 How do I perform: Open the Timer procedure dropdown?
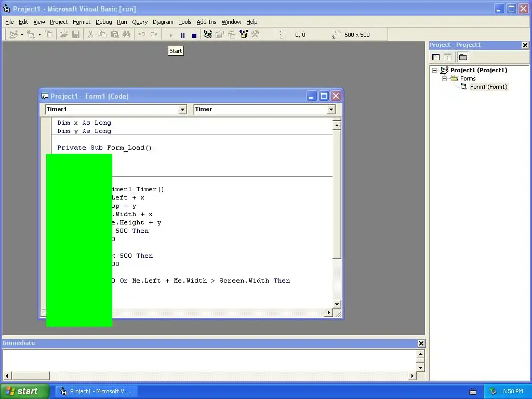click(331, 109)
